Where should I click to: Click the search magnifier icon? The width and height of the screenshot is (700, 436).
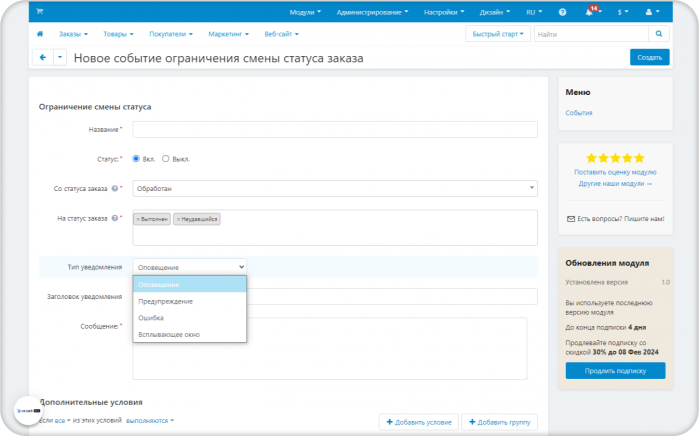coord(658,34)
